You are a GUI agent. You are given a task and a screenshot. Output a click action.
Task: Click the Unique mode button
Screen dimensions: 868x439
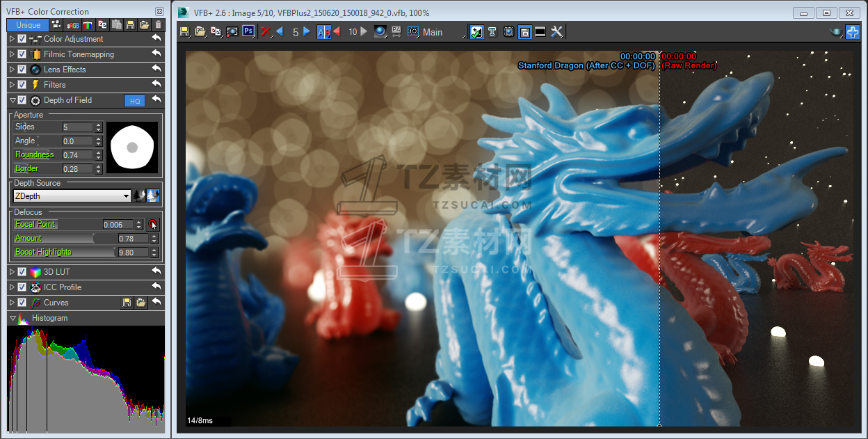(x=28, y=25)
